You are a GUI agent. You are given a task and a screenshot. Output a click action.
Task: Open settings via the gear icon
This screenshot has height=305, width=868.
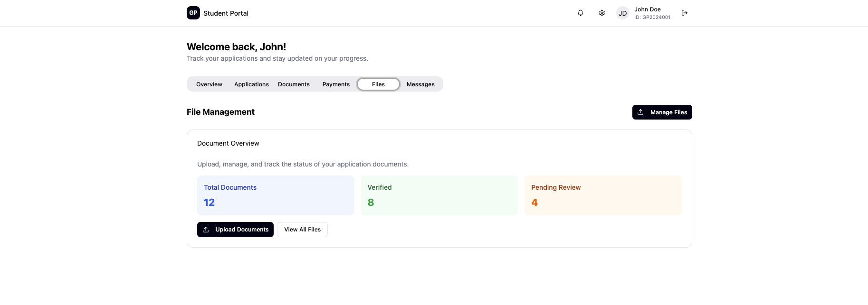pyautogui.click(x=601, y=13)
